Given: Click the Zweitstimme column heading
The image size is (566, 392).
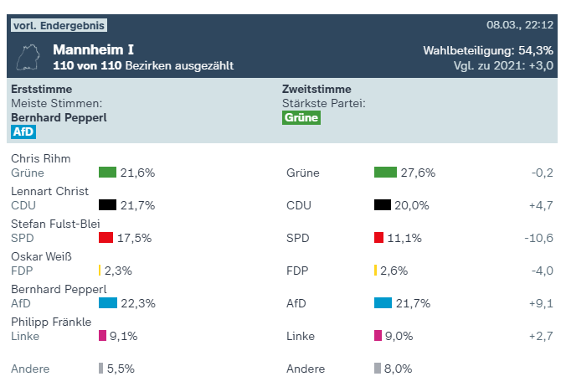Looking at the screenshot, I should pos(316,90).
